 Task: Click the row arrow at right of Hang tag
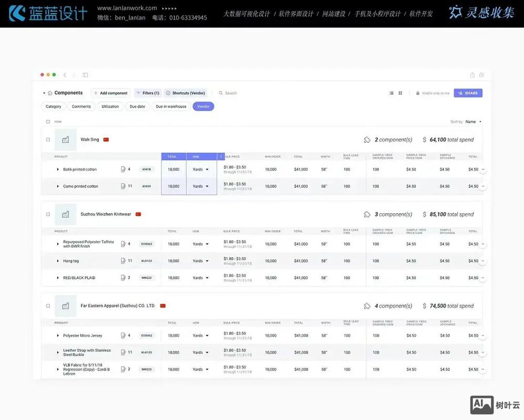coord(482,261)
